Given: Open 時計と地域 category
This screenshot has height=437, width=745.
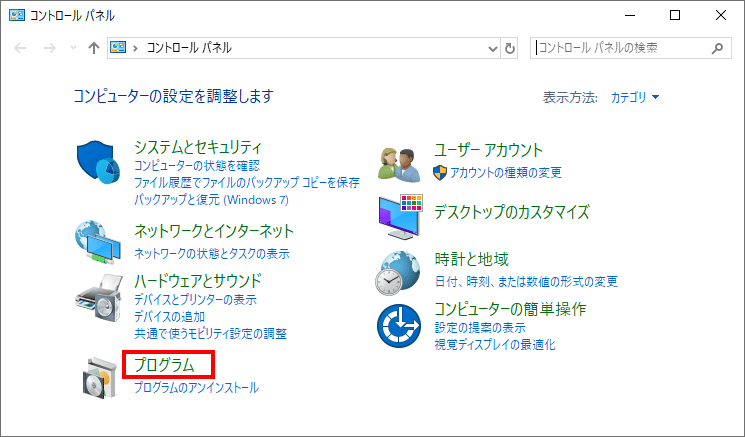Looking at the screenshot, I should (x=471, y=259).
